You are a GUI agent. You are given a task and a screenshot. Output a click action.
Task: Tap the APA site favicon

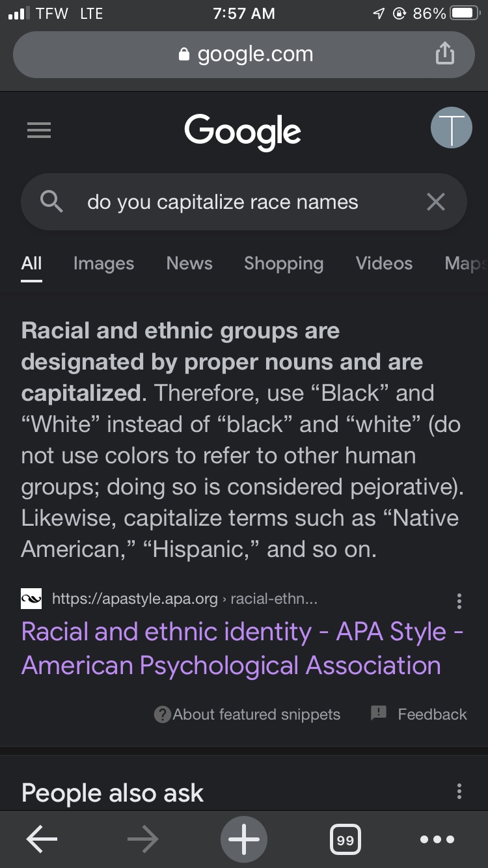[x=32, y=599]
